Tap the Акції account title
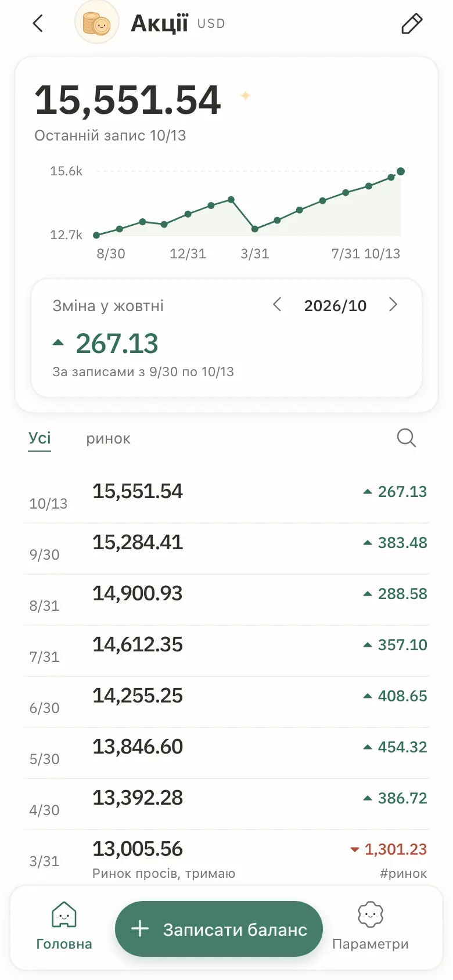 coord(159,24)
